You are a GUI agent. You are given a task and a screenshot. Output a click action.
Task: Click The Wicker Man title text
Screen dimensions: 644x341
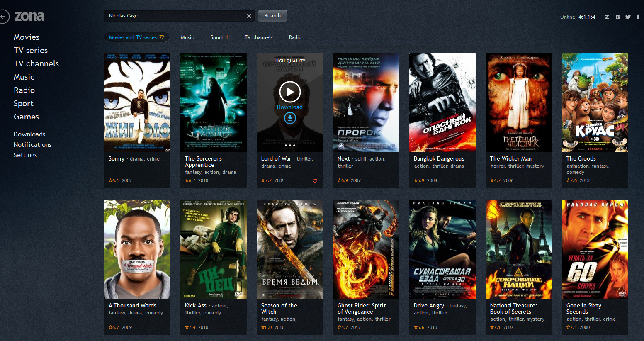(x=511, y=159)
